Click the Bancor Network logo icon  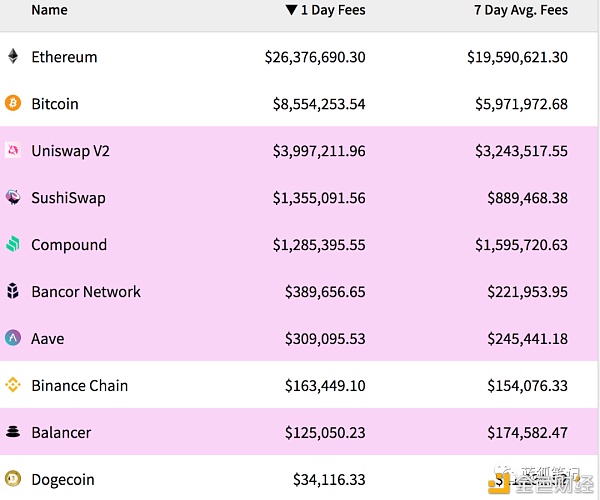tap(13, 292)
